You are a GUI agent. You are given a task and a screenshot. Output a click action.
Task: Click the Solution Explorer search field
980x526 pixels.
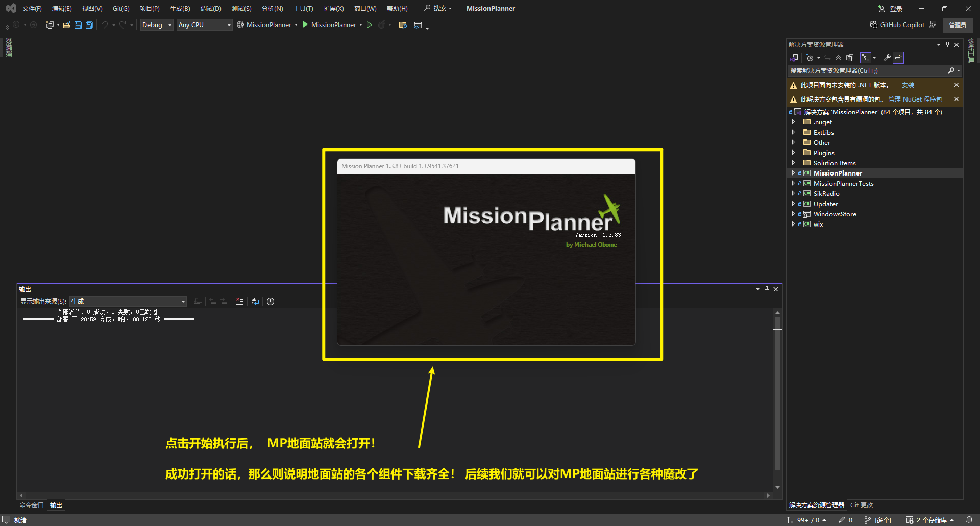coord(867,71)
